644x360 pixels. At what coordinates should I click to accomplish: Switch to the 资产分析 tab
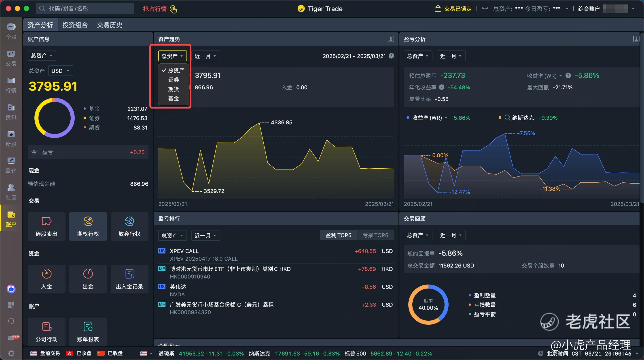(x=40, y=25)
